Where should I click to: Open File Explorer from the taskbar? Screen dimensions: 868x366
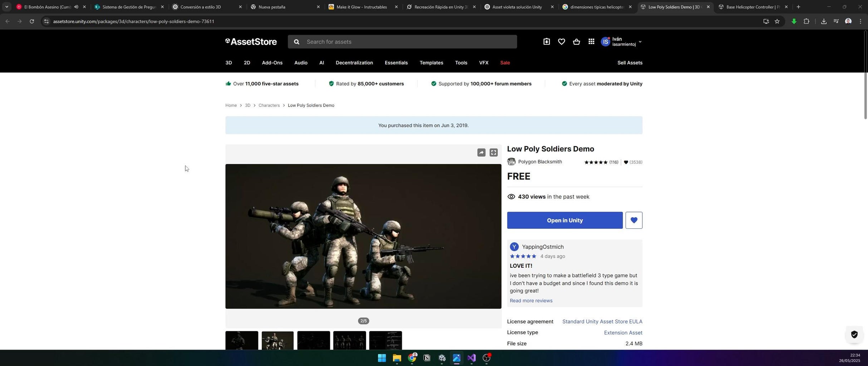[x=397, y=358]
